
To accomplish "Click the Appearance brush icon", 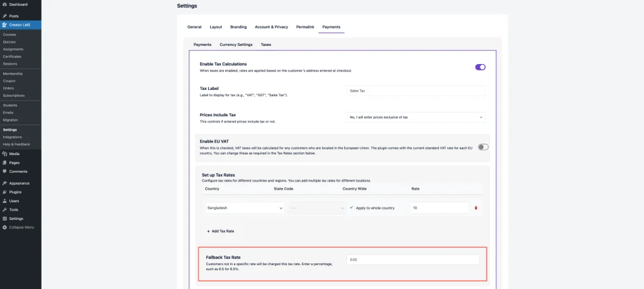I will pyautogui.click(x=5, y=183).
